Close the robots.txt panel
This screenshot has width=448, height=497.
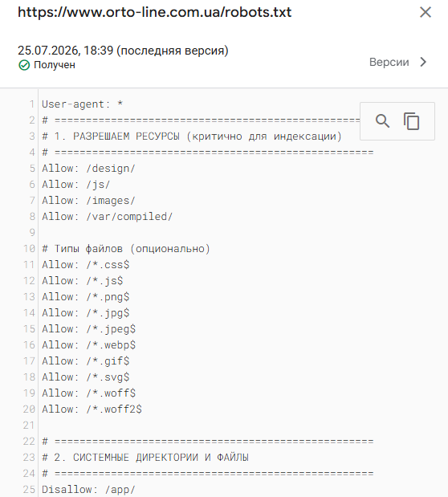tap(426, 12)
